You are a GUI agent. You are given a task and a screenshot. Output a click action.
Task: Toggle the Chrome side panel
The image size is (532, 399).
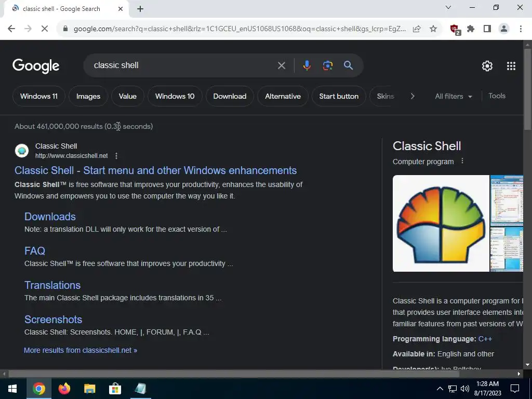point(487,29)
